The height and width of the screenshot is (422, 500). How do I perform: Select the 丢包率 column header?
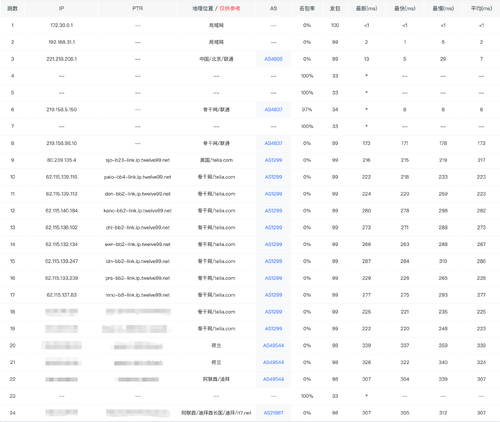click(x=307, y=8)
